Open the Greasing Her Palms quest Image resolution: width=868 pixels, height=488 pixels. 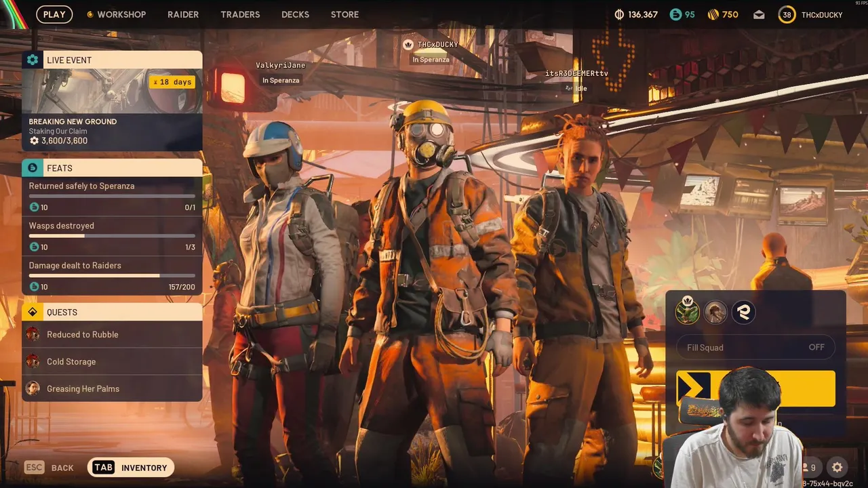coord(112,388)
